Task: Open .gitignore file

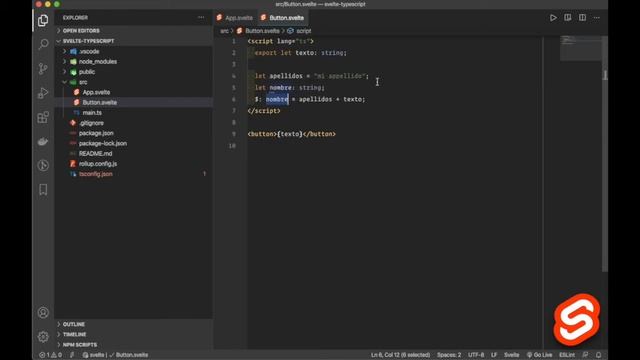Action: coord(133,123)
